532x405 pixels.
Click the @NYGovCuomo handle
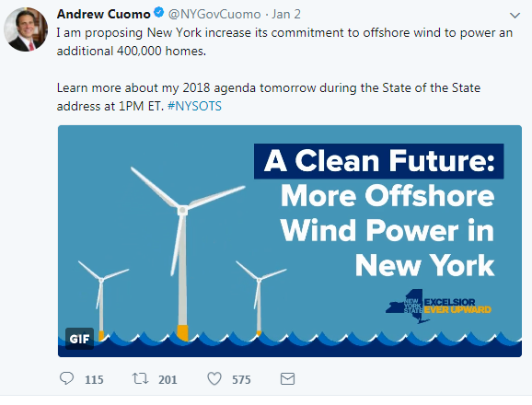[214, 14]
